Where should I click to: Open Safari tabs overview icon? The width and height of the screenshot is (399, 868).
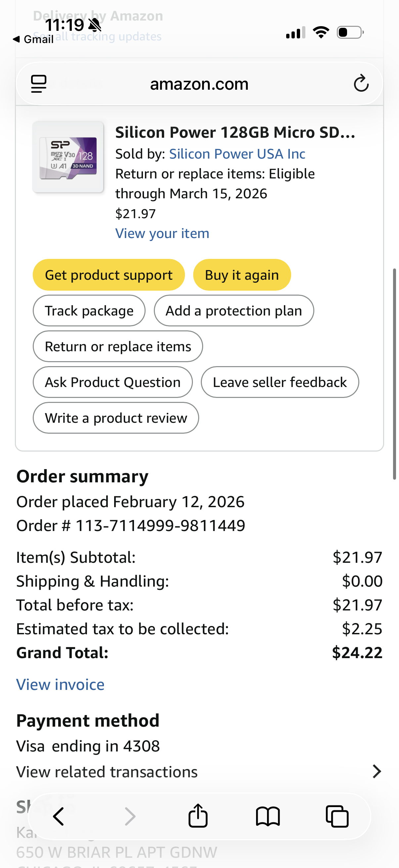pos(337,816)
